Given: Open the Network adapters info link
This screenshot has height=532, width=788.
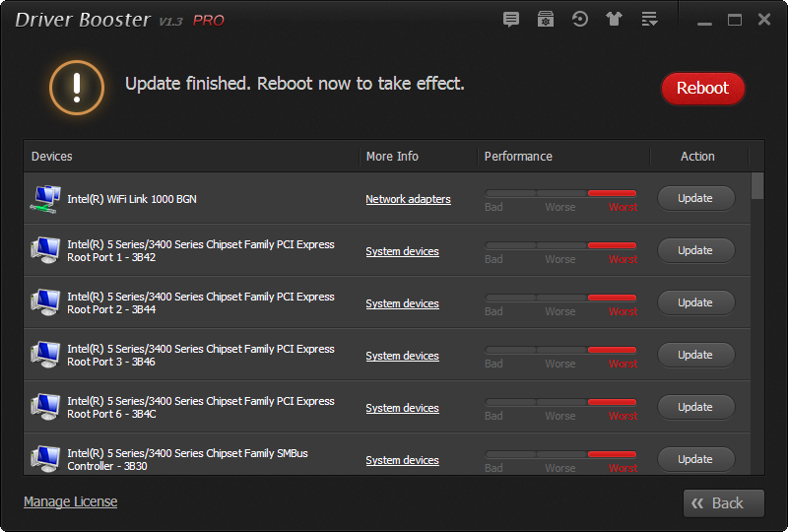Looking at the screenshot, I should pyautogui.click(x=408, y=199).
